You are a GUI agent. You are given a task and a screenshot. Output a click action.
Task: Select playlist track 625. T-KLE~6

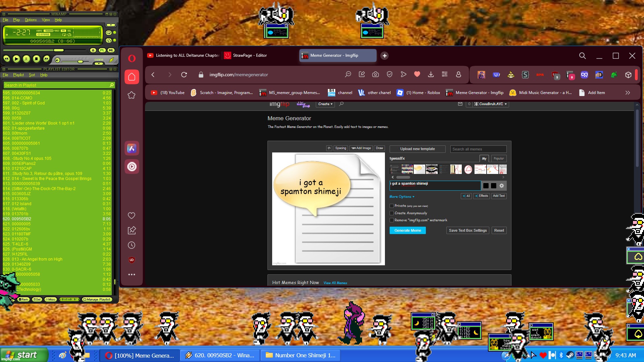57,244
